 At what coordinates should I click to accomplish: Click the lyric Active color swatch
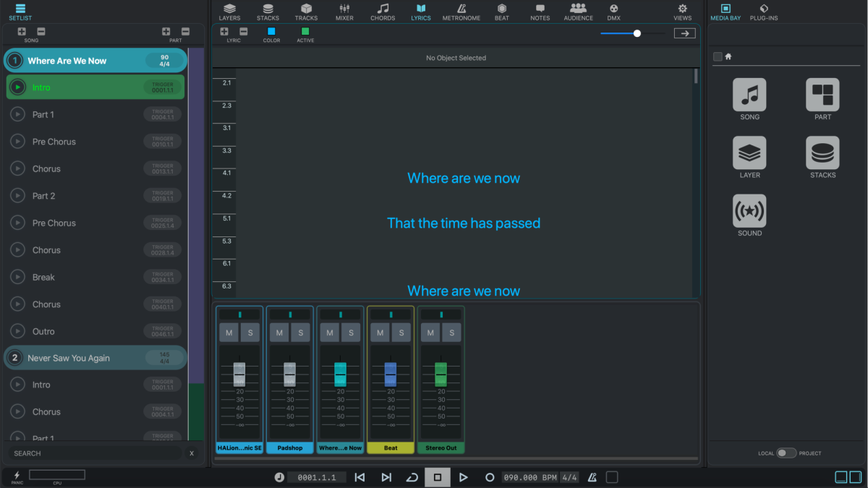305,31
